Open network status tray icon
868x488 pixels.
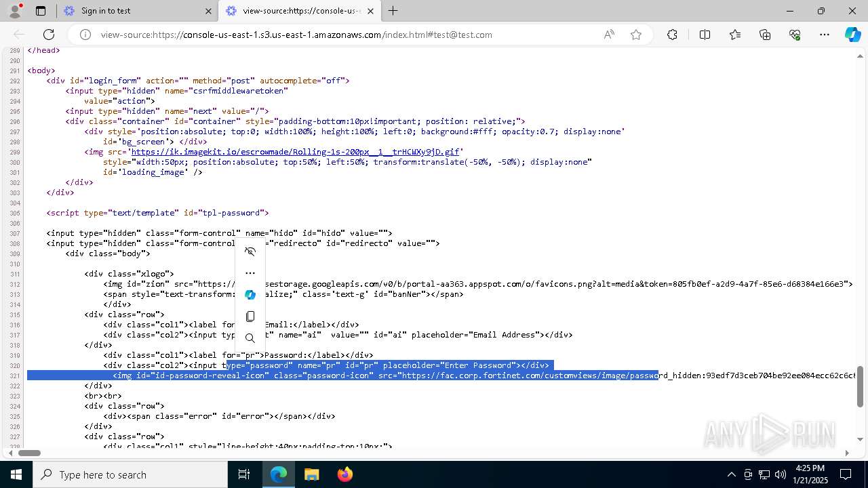pos(764,474)
